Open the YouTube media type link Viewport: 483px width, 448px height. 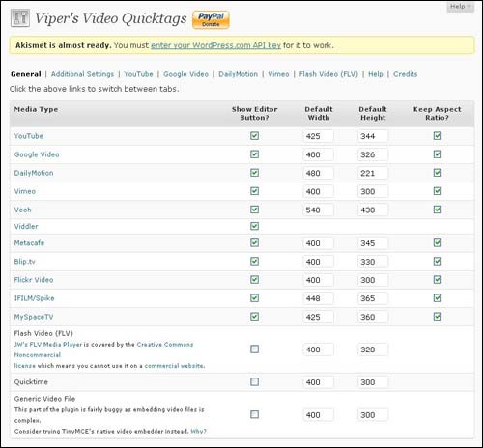29,136
